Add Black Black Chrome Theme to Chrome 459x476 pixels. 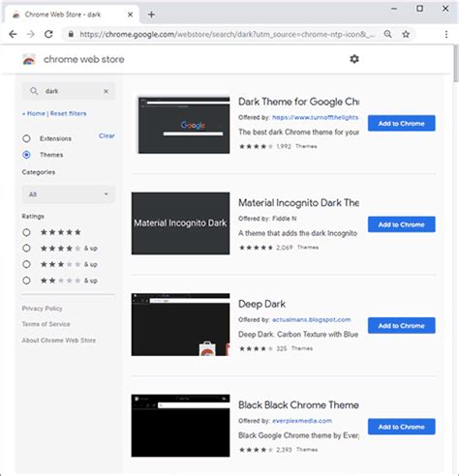(x=402, y=427)
